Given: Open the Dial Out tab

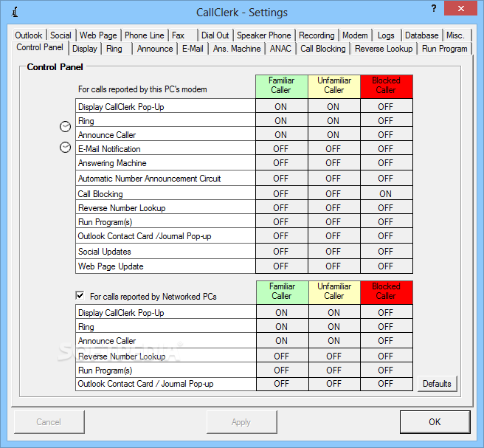Looking at the screenshot, I should point(215,35).
